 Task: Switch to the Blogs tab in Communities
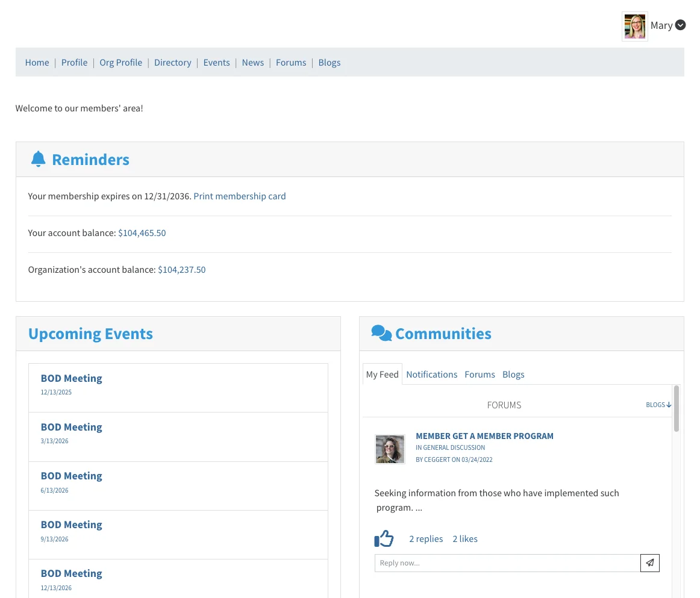(513, 374)
